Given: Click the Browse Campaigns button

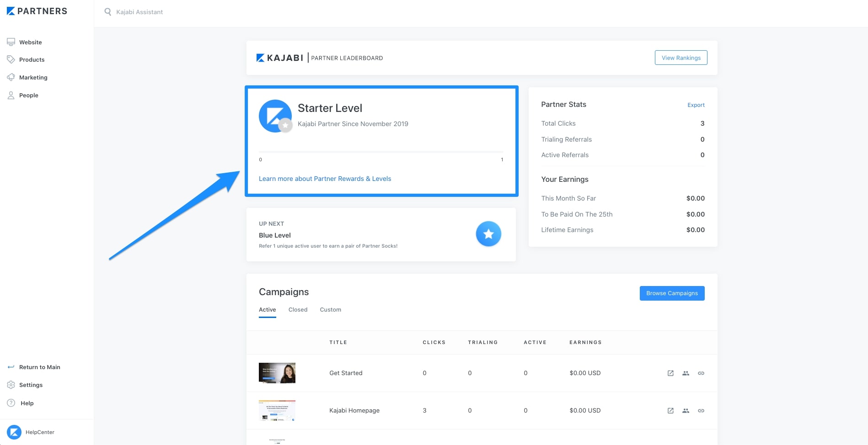Looking at the screenshot, I should pyautogui.click(x=672, y=293).
